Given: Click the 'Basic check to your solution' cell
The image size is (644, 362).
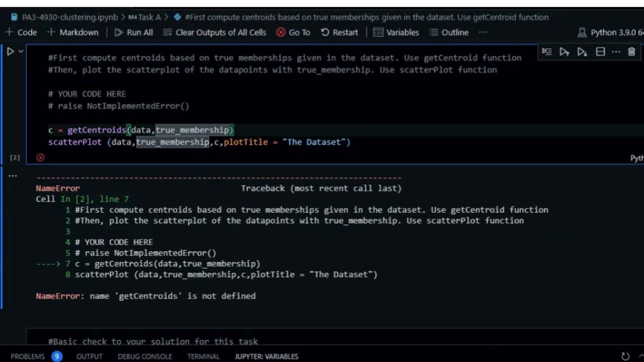Looking at the screenshot, I should (153, 341).
